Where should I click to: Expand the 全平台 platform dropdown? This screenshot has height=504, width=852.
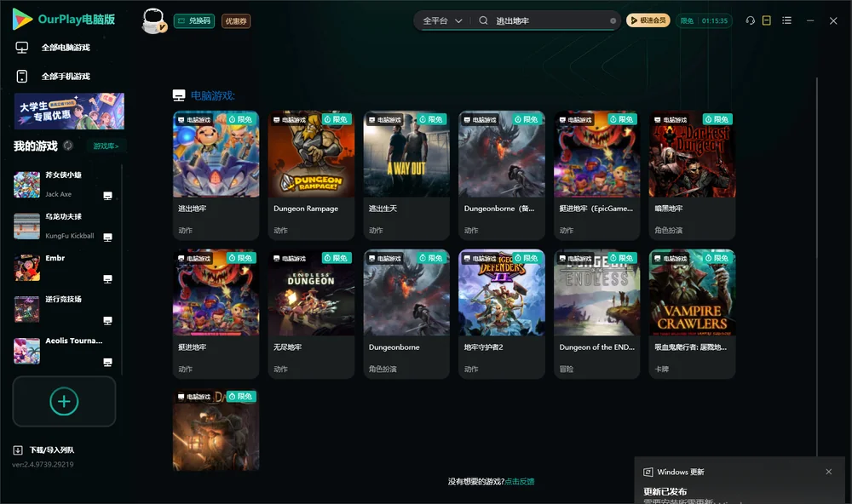[x=442, y=20]
